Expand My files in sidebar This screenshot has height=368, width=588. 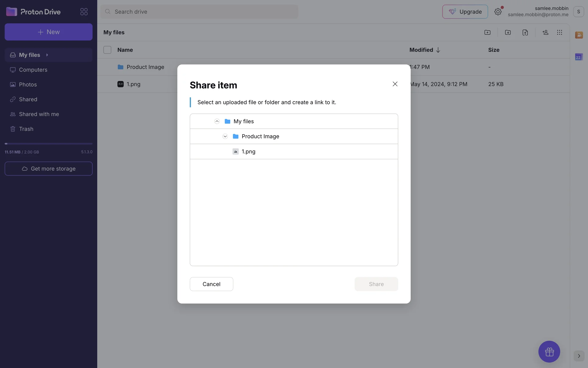(47, 55)
